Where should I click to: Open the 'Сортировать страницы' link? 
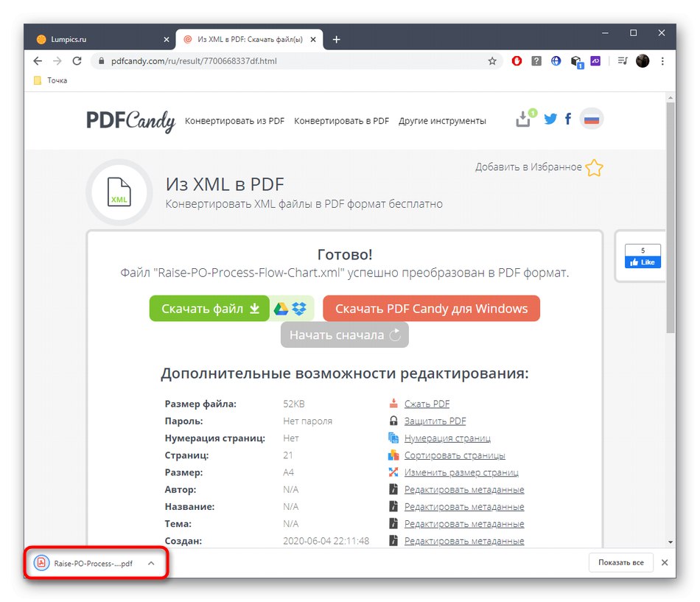pos(455,455)
